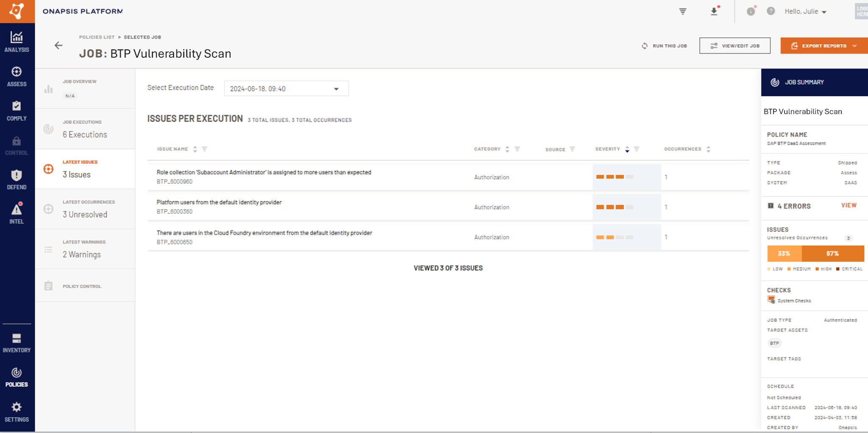
Task: Open the Comply section in sidebar
Action: pyautogui.click(x=17, y=110)
